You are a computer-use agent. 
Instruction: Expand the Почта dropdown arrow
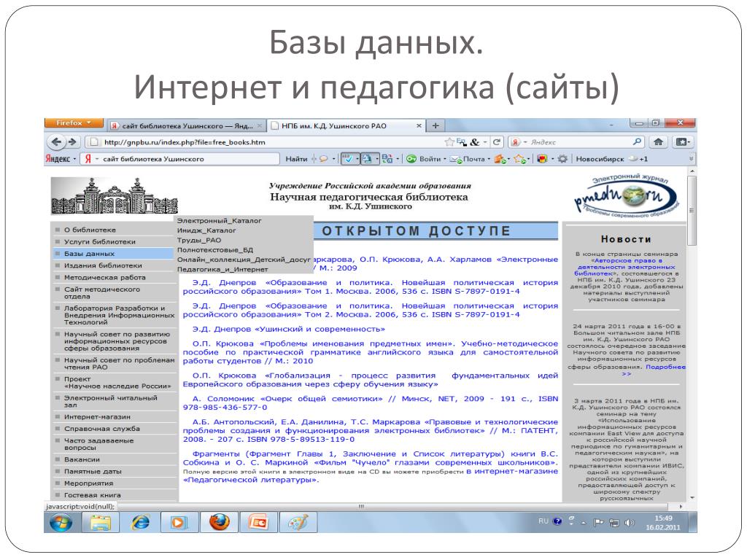click(489, 159)
